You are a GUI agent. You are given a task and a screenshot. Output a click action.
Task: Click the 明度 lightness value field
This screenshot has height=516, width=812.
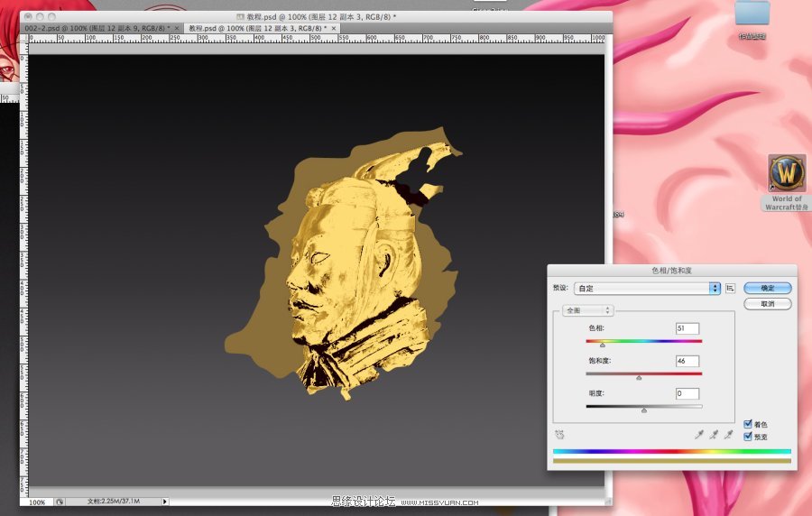tap(687, 393)
